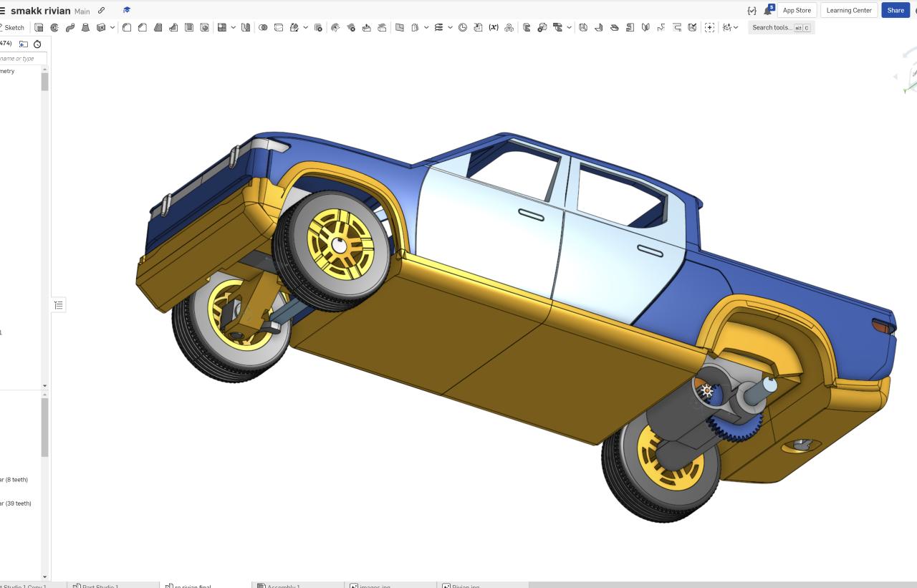This screenshot has width=917, height=588.
Task: Click the Fillet tool icon
Action: click(x=127, y=27)
